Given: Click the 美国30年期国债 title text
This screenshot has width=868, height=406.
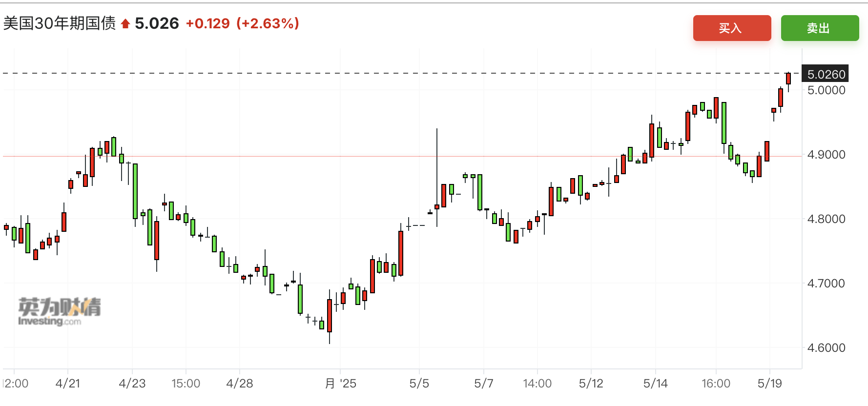Looking at the screenshot, I should (60, 23).
